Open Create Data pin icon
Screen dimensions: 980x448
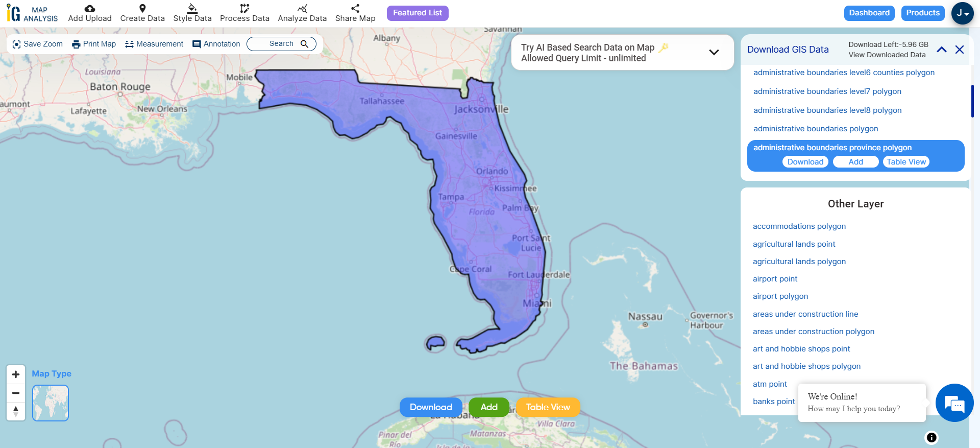142,9
